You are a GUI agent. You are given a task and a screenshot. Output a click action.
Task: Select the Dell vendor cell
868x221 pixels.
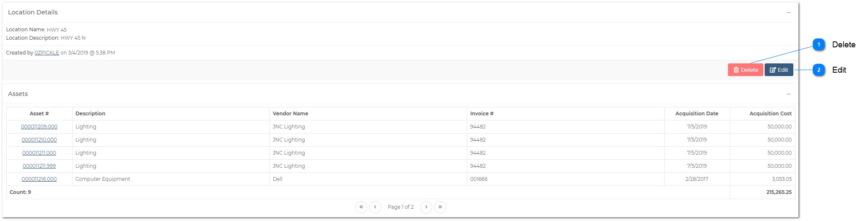368,179
